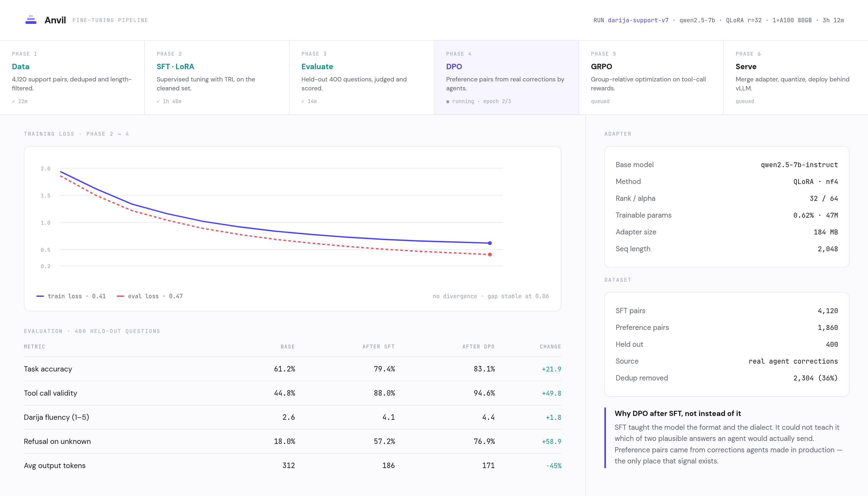Screen dimensions: 868x496
Task: Click the "2,304 (36%)" dedup removed value
Action: (x=816, y=378)
